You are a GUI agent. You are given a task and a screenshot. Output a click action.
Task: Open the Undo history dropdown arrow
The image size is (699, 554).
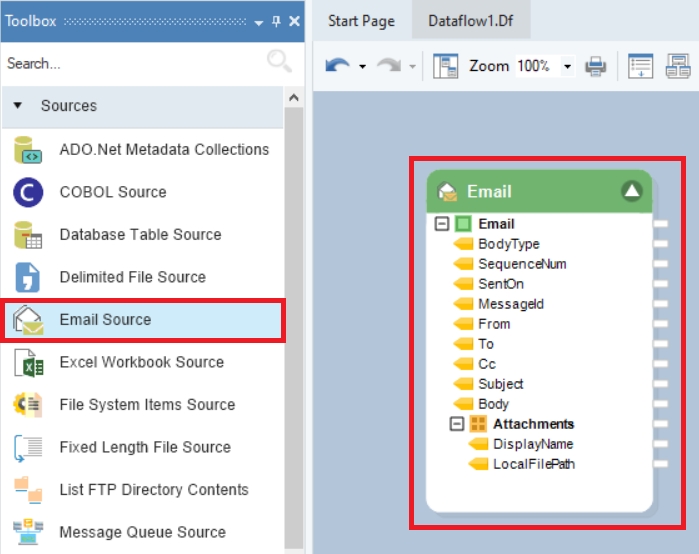click(362, 67)
